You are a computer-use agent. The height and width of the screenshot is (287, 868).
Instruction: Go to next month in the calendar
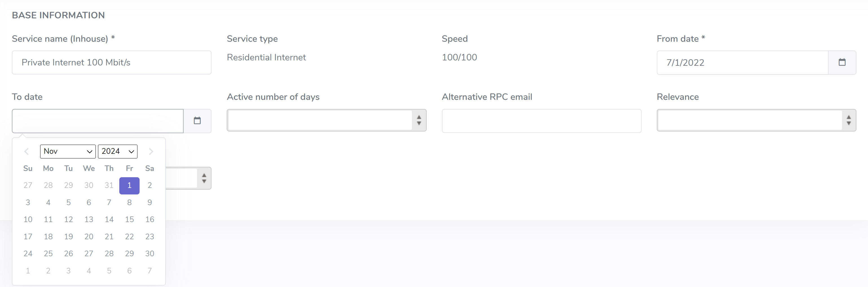[151, 152]
